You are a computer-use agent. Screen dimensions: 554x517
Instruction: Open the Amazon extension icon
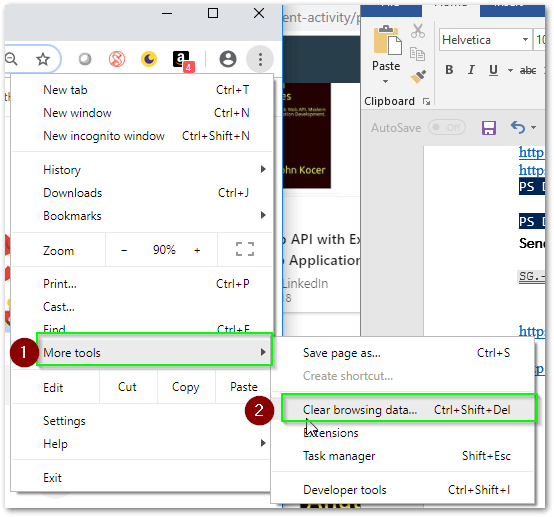click(183, 60)
